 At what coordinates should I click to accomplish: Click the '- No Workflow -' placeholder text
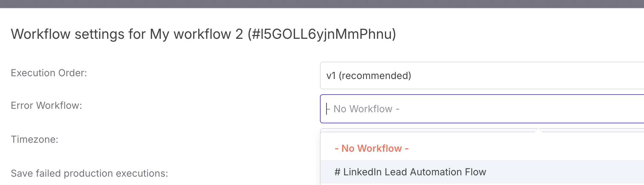[366, 109]
